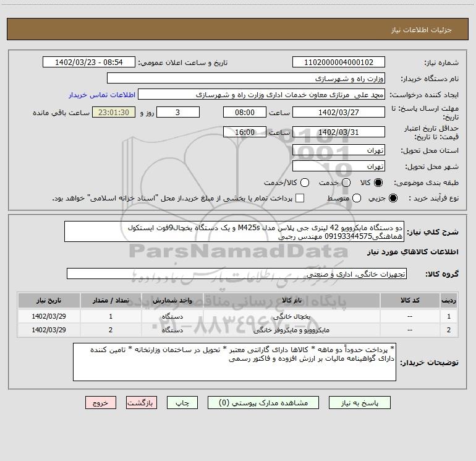476x461 pixels.
Task: Click the کد کالا column header
Action: (410, 301)
